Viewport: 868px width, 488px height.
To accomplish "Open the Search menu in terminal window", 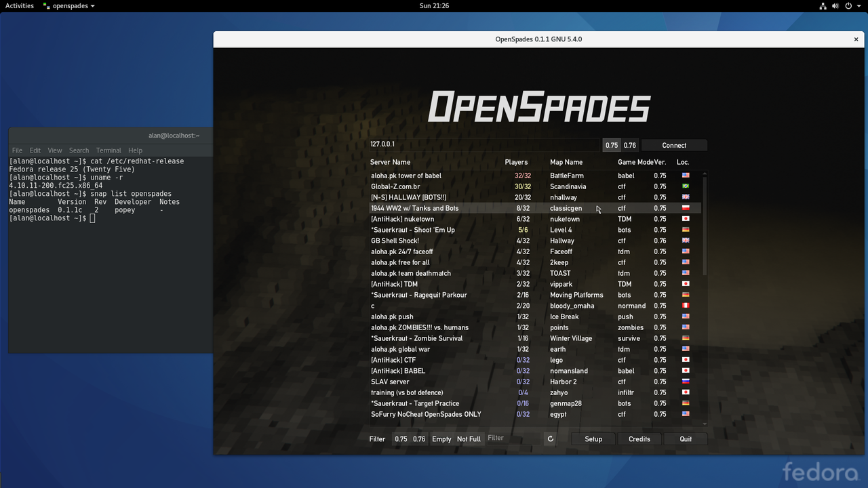I will (79, 150).
